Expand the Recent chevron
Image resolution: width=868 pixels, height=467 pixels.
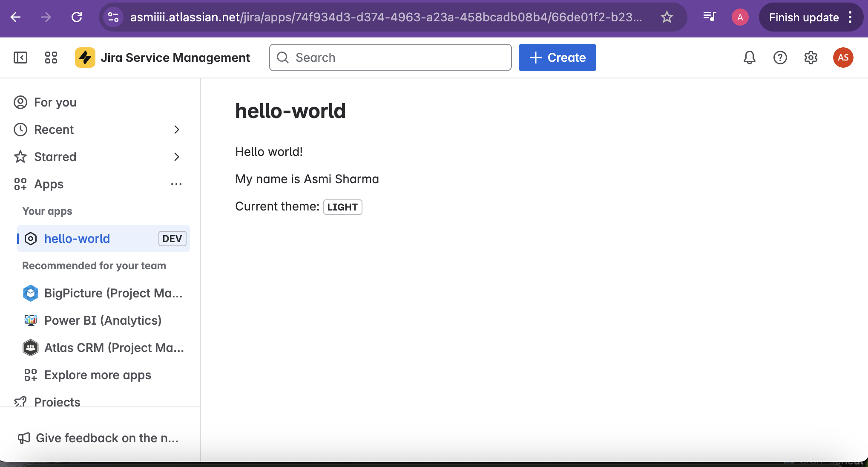click(176, 130)
